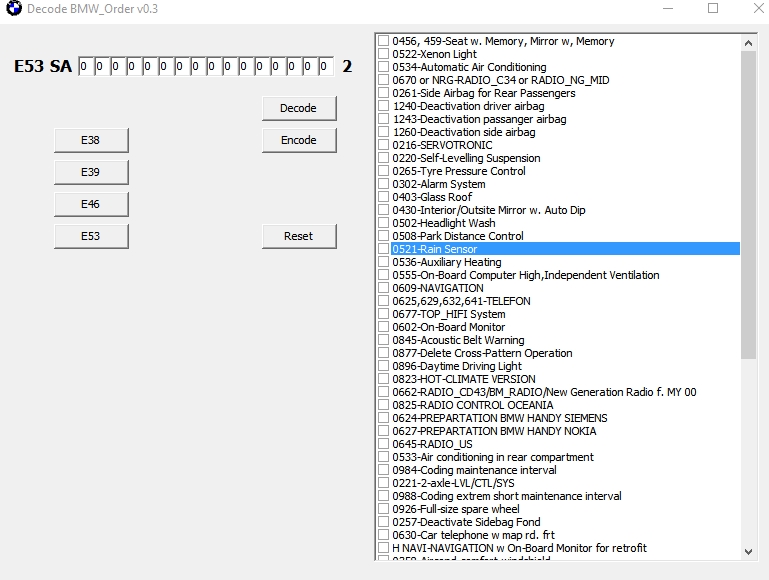Tick 0845-Acoustic Belt Warning

[384, 340]
